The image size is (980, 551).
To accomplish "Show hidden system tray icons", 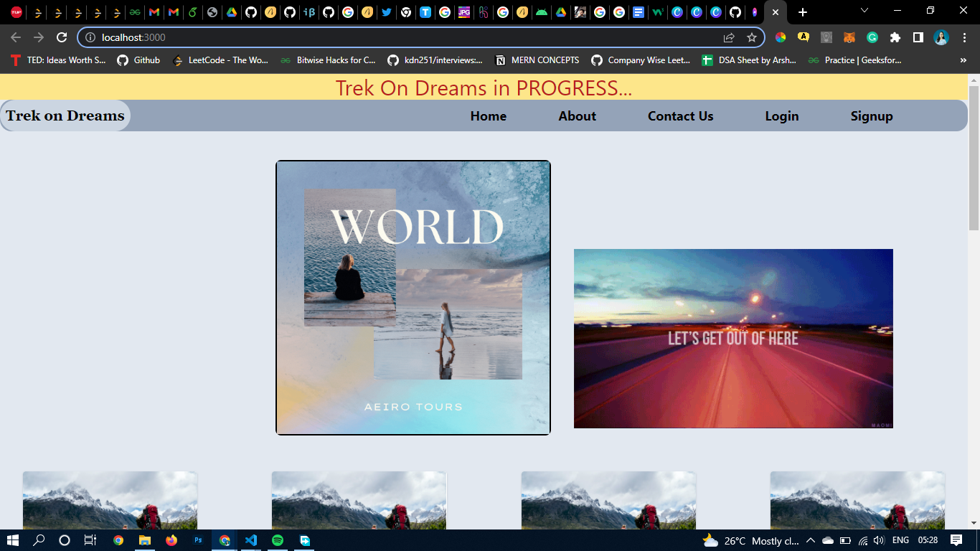I will (x=810, y=540).
